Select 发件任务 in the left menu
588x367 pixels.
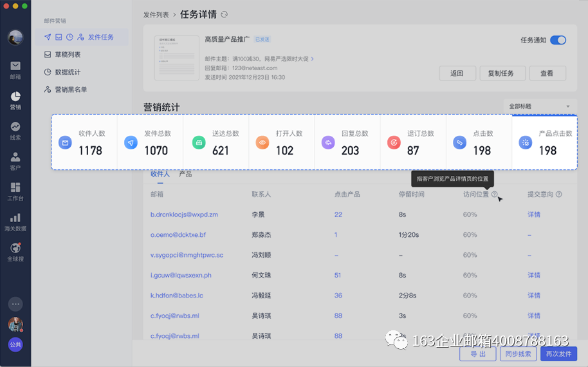[82, 37]
